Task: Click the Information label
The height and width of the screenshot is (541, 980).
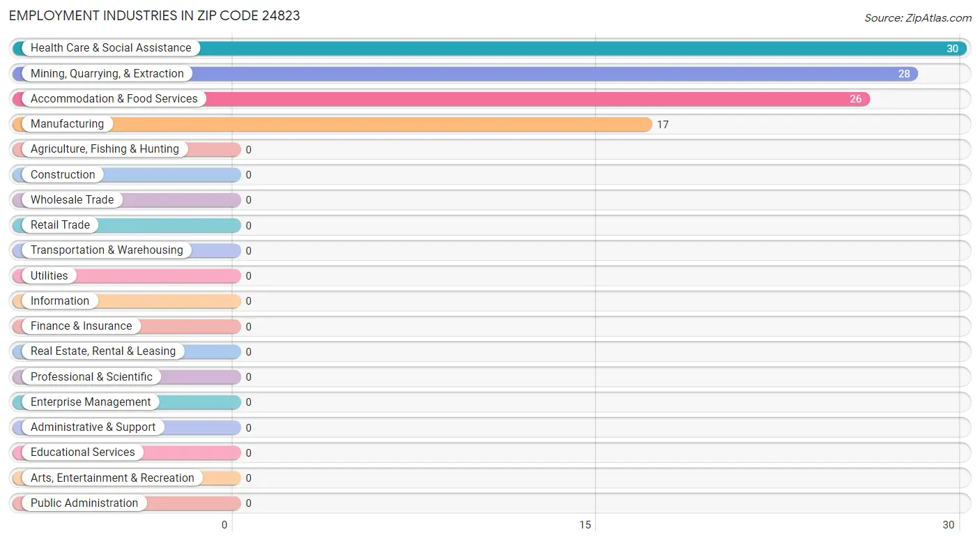Action: pyautogui.click(x=60, y=300)
